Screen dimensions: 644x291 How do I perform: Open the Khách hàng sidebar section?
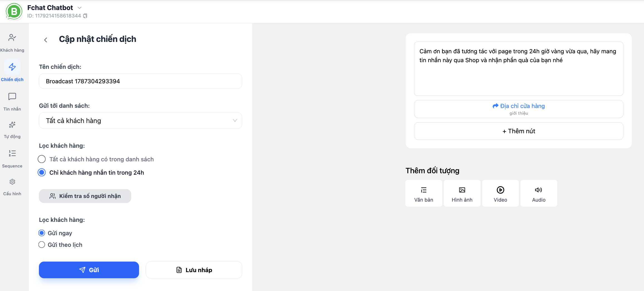pos(12,42)
